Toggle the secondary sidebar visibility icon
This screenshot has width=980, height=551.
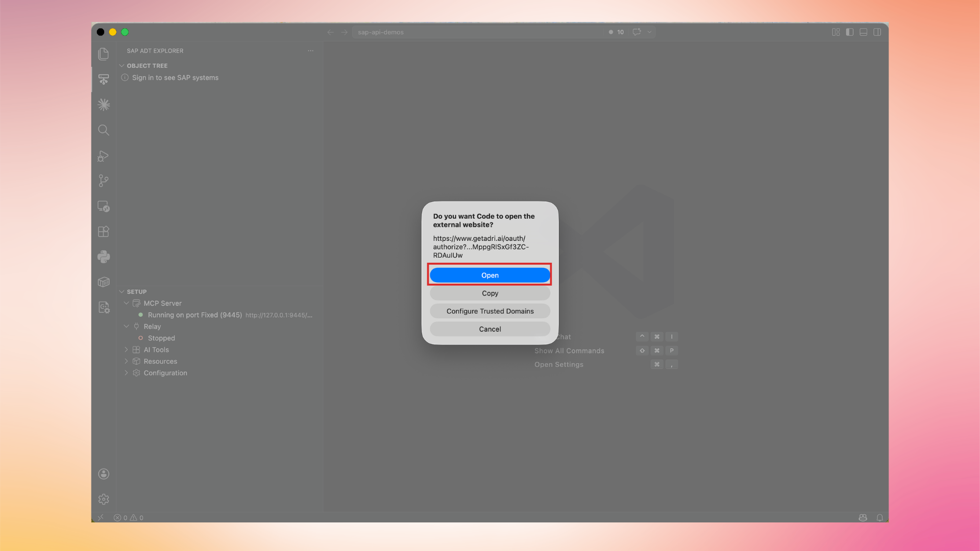pyautogui.click(x=877, y=32)
